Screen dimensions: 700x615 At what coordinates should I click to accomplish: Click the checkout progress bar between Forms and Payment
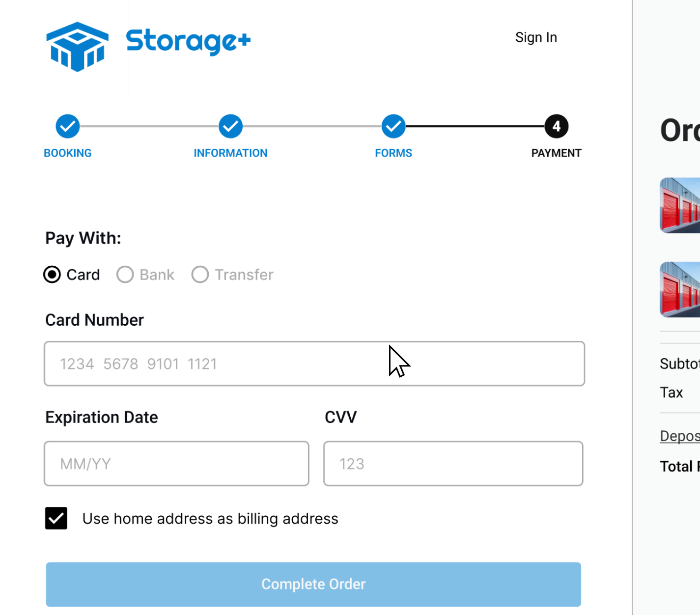click(x=475, y=126)
